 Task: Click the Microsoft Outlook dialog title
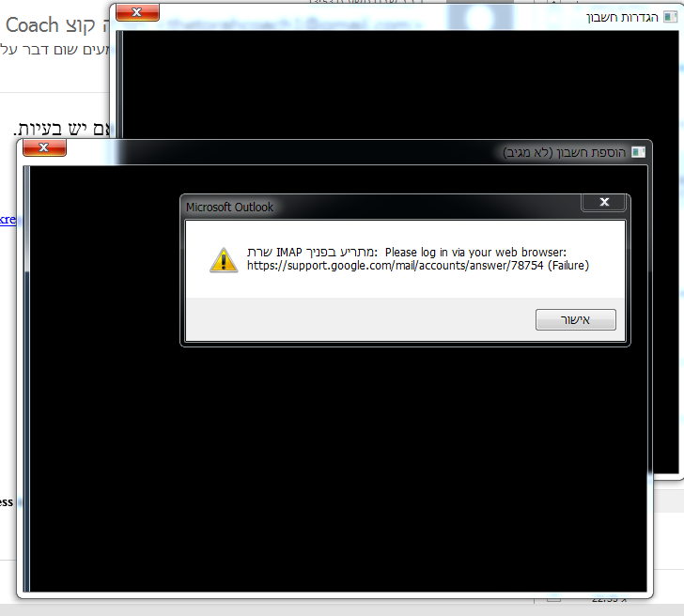pos(229,208)
